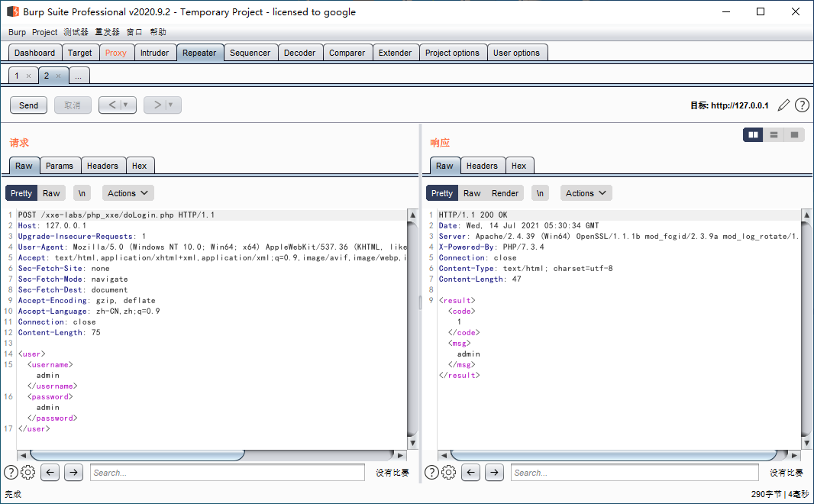Toggle response \n non-printable characters
Viewport: 814px width, 504px height.
540,193
